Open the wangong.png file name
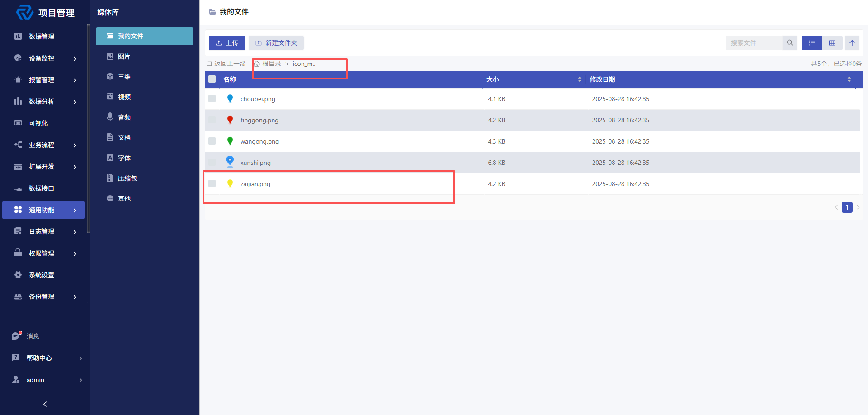Viewport: 868px width, 415px height. pyautogui.click(x=259, y=141)
